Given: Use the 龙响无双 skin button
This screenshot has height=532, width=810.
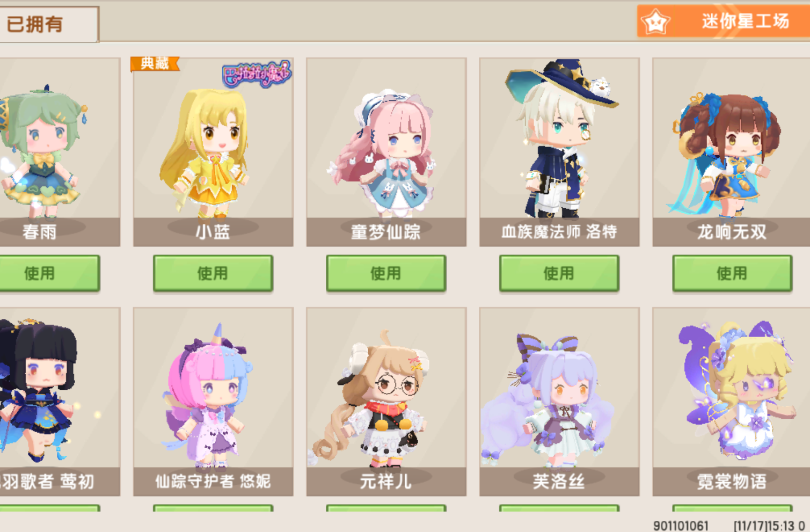Looking at the screenshot, I should click(732, 273).
